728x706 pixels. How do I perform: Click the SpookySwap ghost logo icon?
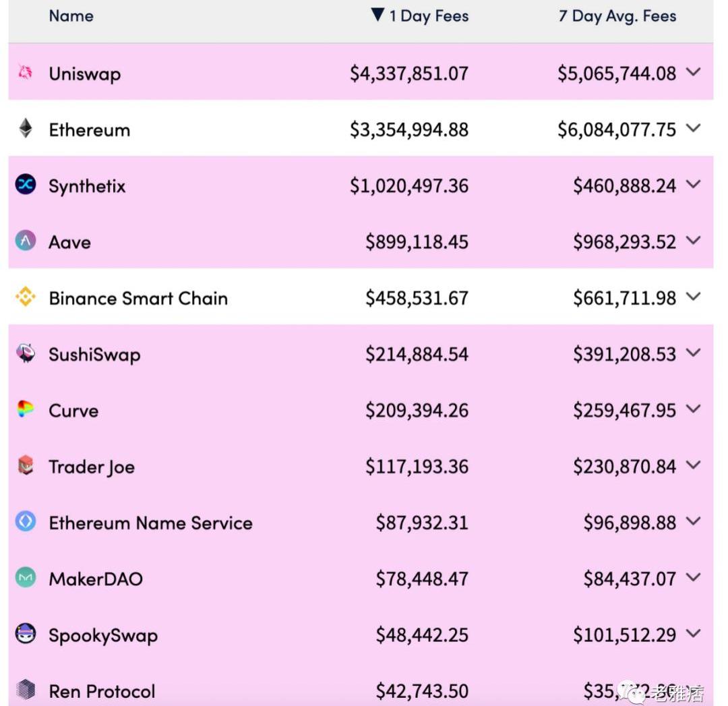(26, 634)
